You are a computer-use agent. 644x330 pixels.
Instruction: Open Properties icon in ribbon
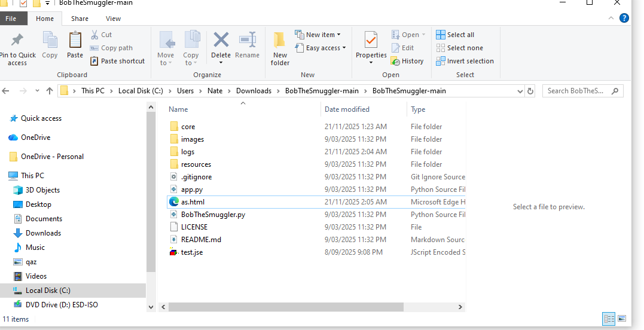(371, 41)
